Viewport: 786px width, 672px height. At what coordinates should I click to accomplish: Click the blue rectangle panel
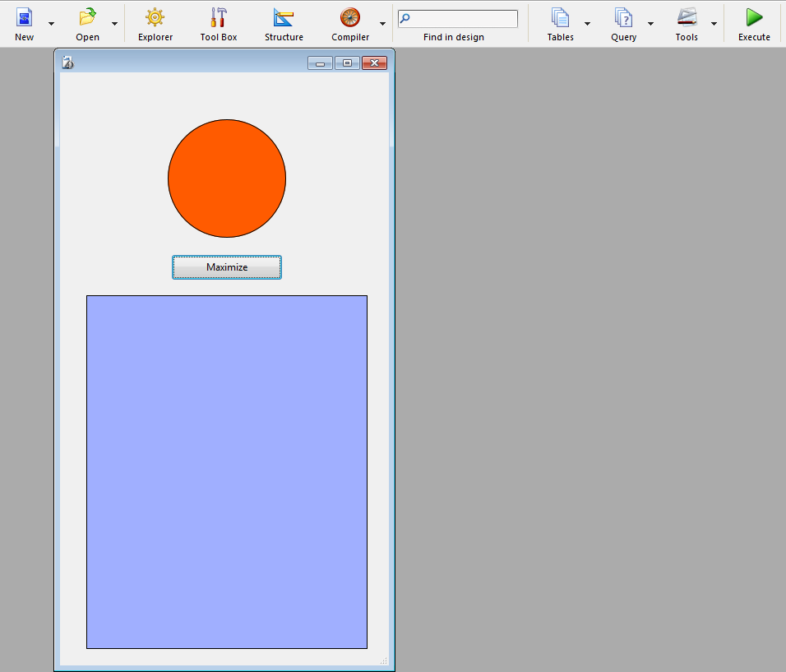(x=227, y=471)
